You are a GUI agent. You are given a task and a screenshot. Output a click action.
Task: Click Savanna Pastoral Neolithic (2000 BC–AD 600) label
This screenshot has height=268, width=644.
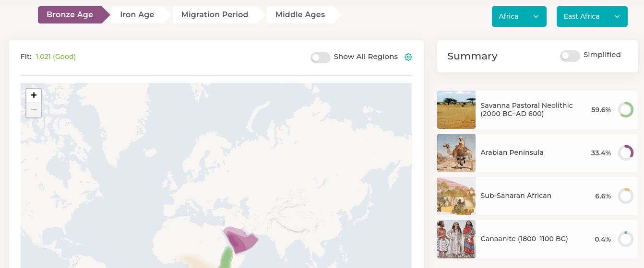pyautogui.click(x=526, y=110)
